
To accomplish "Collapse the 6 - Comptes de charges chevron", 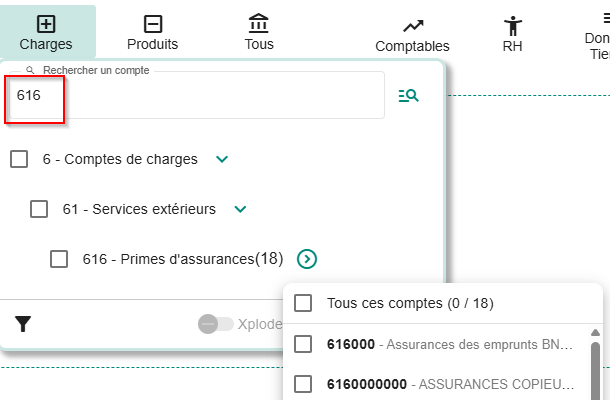I will [222, 159].
